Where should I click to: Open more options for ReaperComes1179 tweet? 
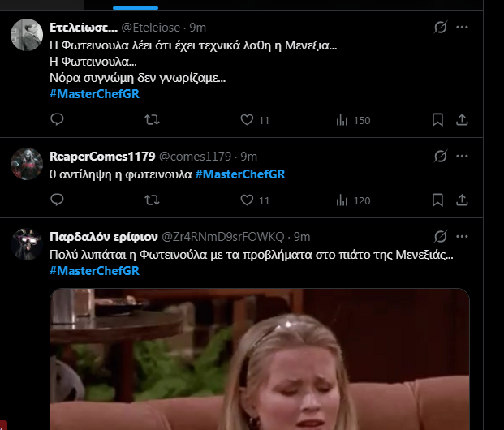[x=462, y=157]
